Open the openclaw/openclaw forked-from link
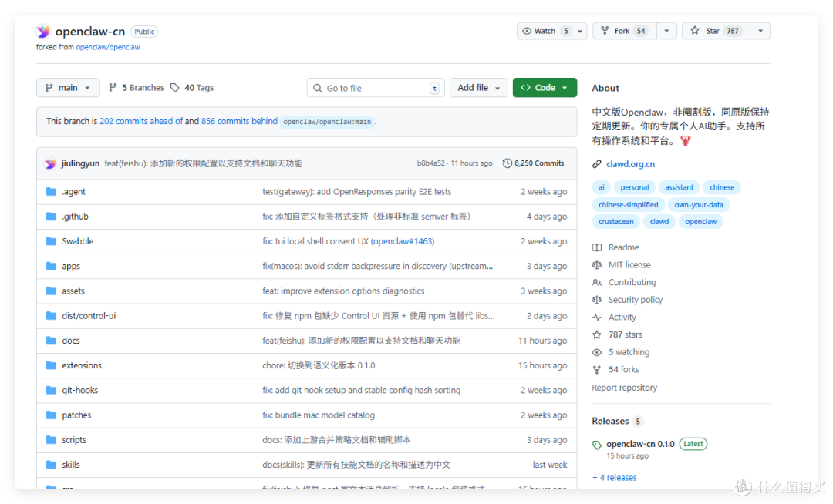This screenshot has height=504, width=833. click(x=108, y=47)
